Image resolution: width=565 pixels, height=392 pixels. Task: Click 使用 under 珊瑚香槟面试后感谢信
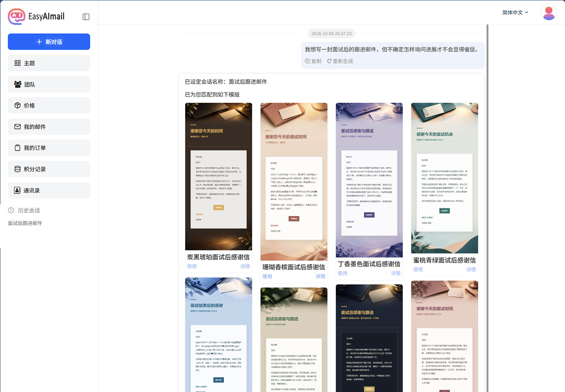click(267, 276)
